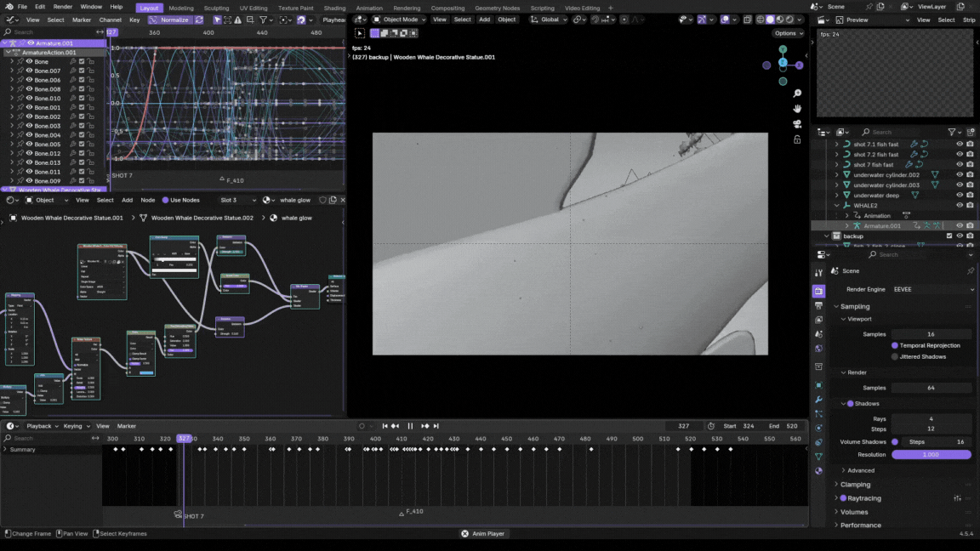Image resolution: width=980 pixels, height=551 pixels.
Task: Click the camera view icon in viewport
Action: (797, 123)
